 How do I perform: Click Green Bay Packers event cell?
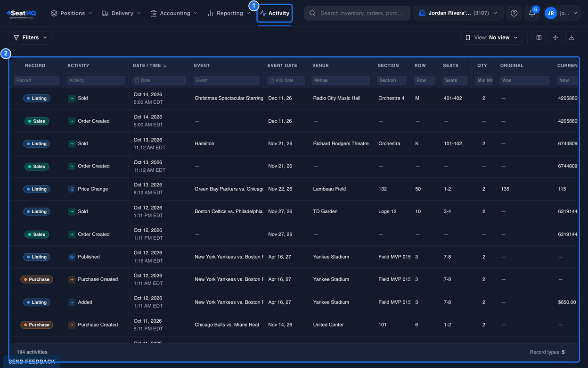pos(229,189)
